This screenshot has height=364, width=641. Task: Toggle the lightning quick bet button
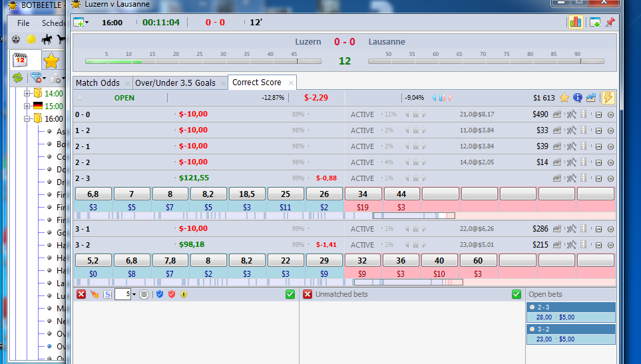click(608, 98)
